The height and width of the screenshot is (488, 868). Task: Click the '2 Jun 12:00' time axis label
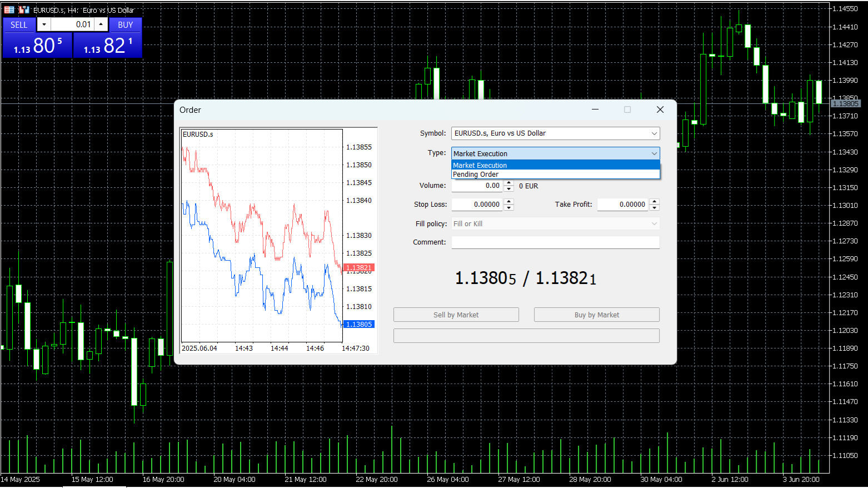click(x=730, y=479)
